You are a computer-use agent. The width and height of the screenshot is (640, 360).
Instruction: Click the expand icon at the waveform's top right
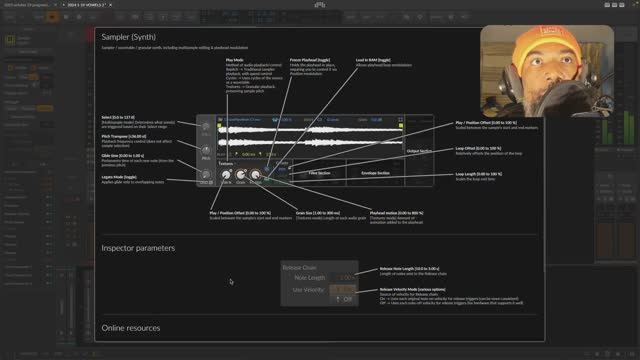point(400,120)
